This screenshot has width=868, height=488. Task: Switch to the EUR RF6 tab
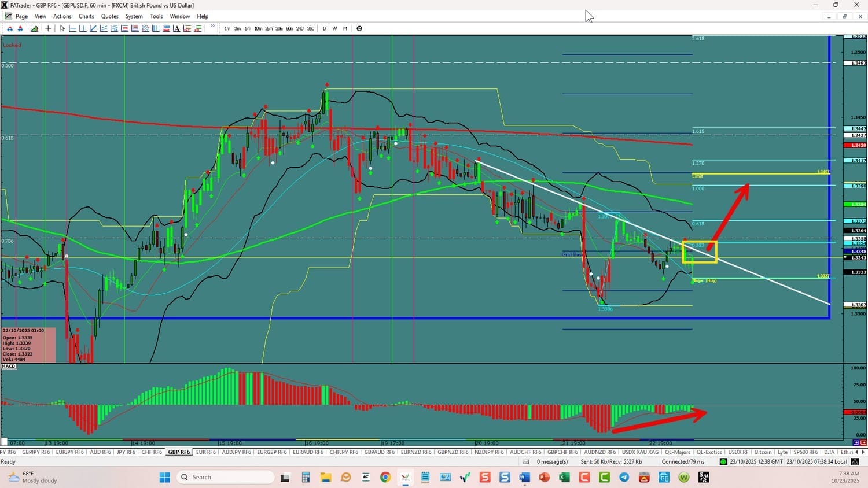point(205,452)
